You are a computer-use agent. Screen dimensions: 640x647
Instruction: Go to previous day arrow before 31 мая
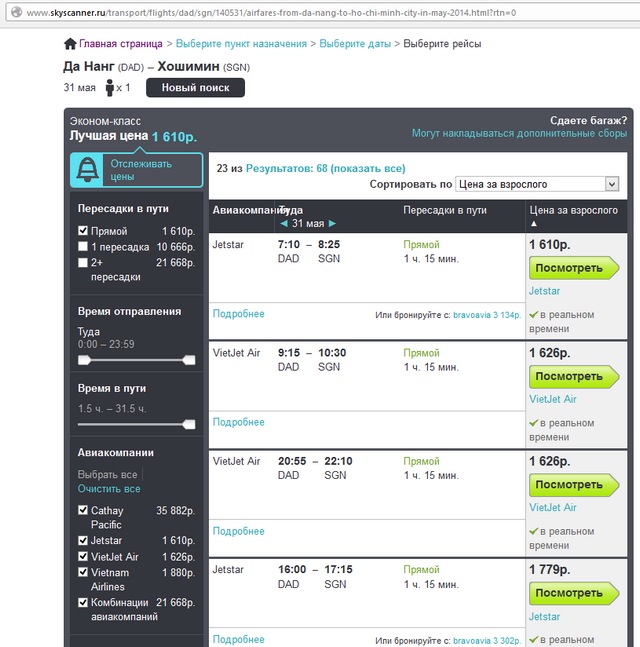click(x=283, y=224)
